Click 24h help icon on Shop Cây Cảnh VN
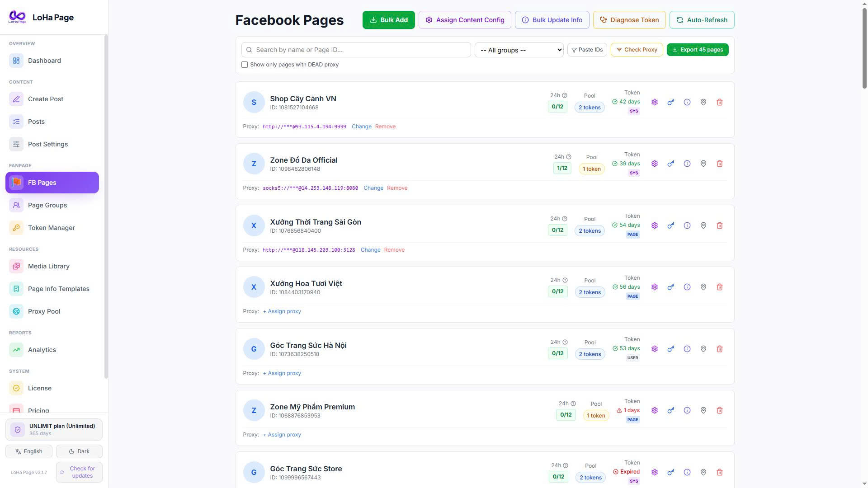 564,95
